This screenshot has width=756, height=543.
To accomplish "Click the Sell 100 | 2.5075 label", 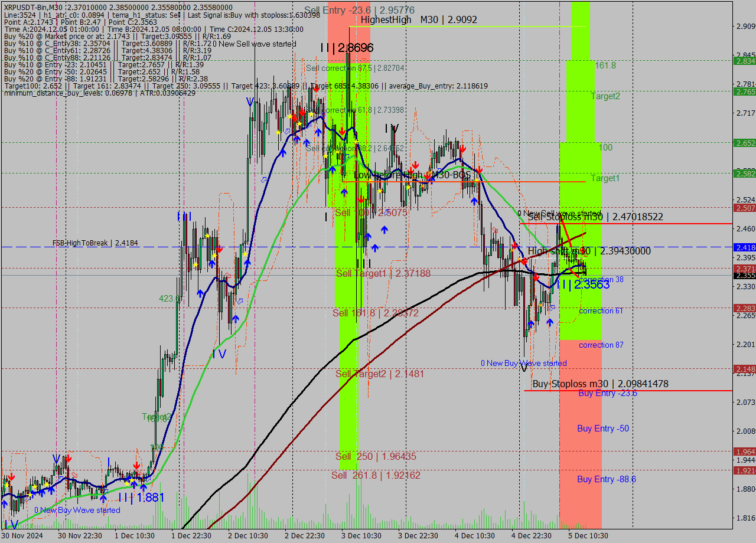I will [371, 212].
